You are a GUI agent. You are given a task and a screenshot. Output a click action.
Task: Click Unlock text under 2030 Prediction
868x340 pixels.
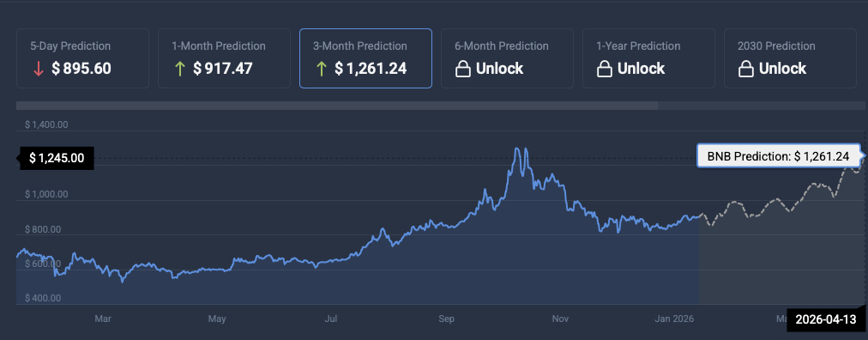(x=782, y=69)
